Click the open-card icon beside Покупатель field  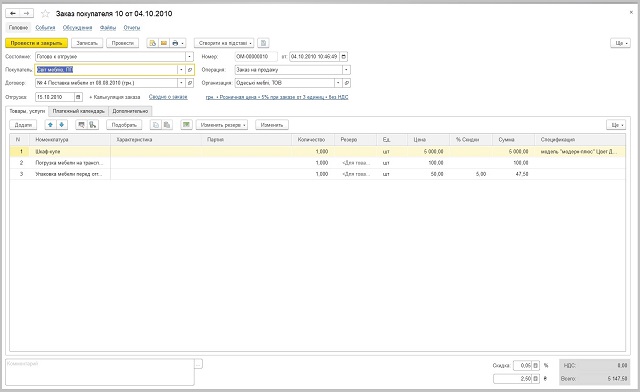tap(190, 70)
